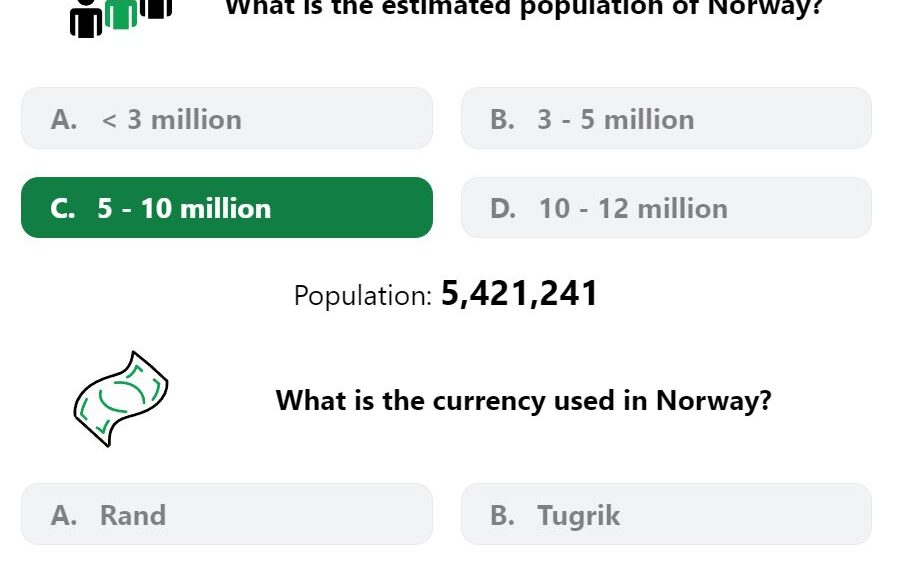The image size is (903, 570).
Task: Click the "C." letter on green answer
Action: (62, 208)
